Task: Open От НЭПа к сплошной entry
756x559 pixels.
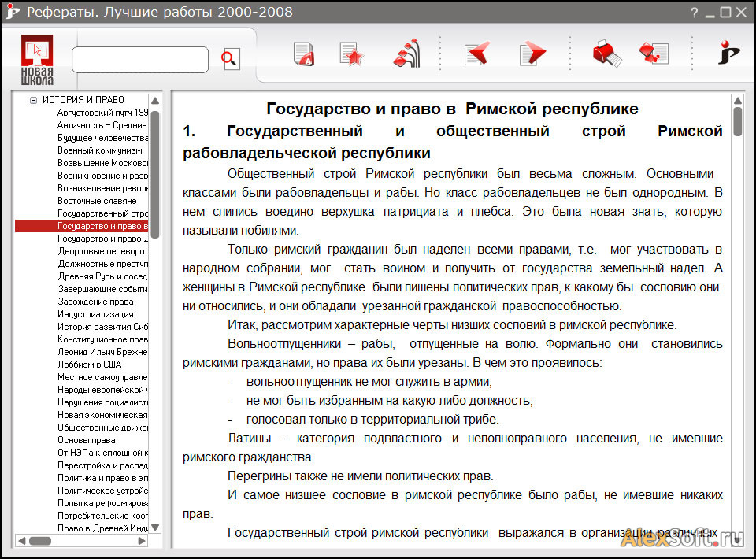Action: coord(102,453)
